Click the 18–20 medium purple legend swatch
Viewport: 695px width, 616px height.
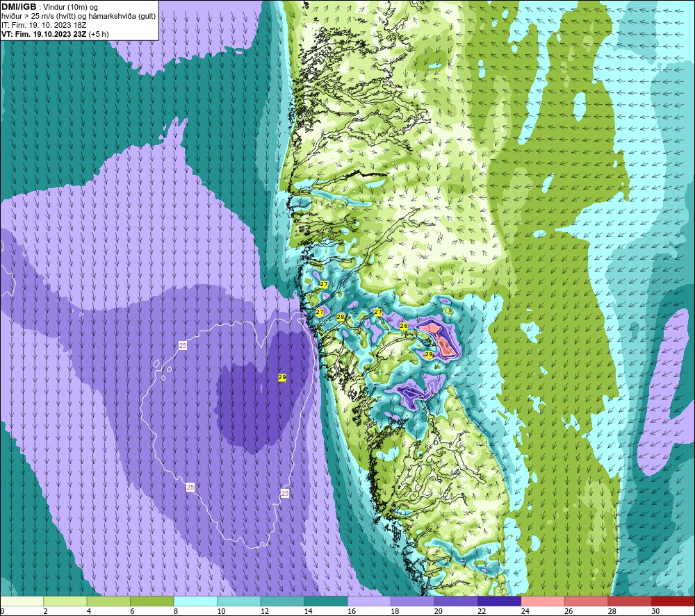[x=413, y=601]
